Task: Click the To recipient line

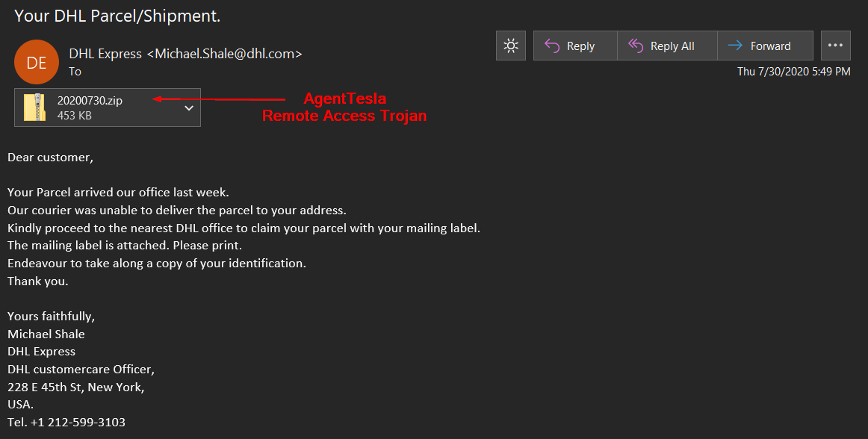Action: 75,72
